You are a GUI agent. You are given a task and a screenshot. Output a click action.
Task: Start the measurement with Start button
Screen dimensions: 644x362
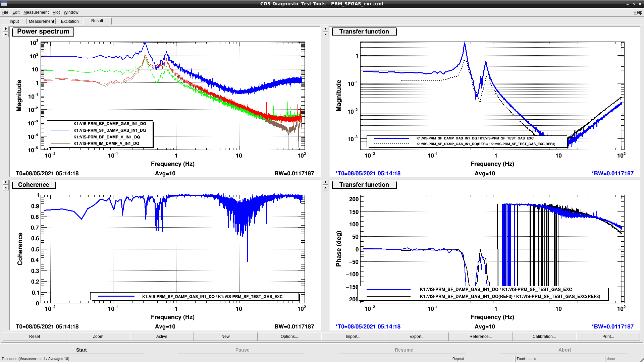pos(81,350)
